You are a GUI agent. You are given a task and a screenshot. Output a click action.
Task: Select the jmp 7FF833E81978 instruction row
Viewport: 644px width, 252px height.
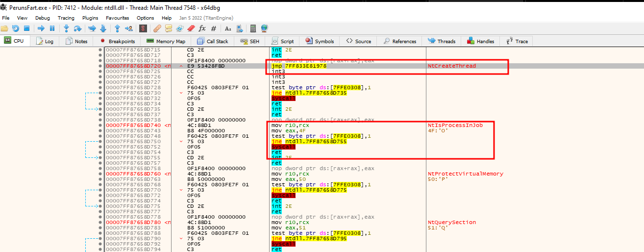pos(299,66)
